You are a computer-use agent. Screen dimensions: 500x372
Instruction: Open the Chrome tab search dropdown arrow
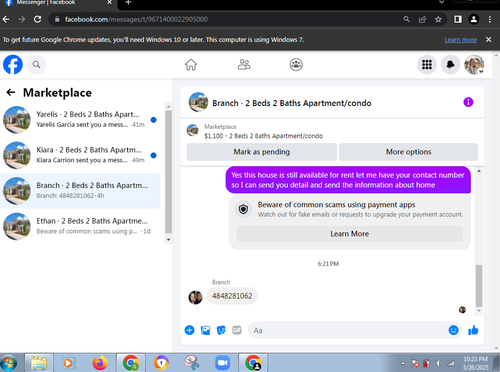tap(441, 2)
